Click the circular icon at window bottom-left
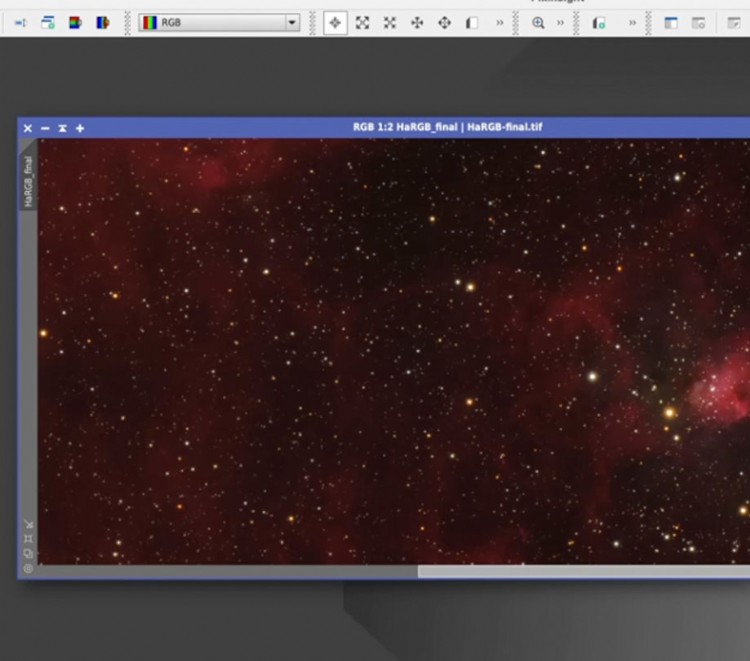Screen dimensions: 750x661 pyautogui.click(x=28, y=569)
